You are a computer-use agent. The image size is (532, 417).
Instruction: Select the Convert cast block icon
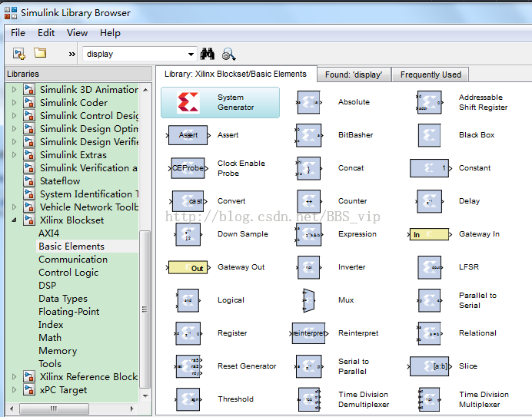click(x=188, y=201)
